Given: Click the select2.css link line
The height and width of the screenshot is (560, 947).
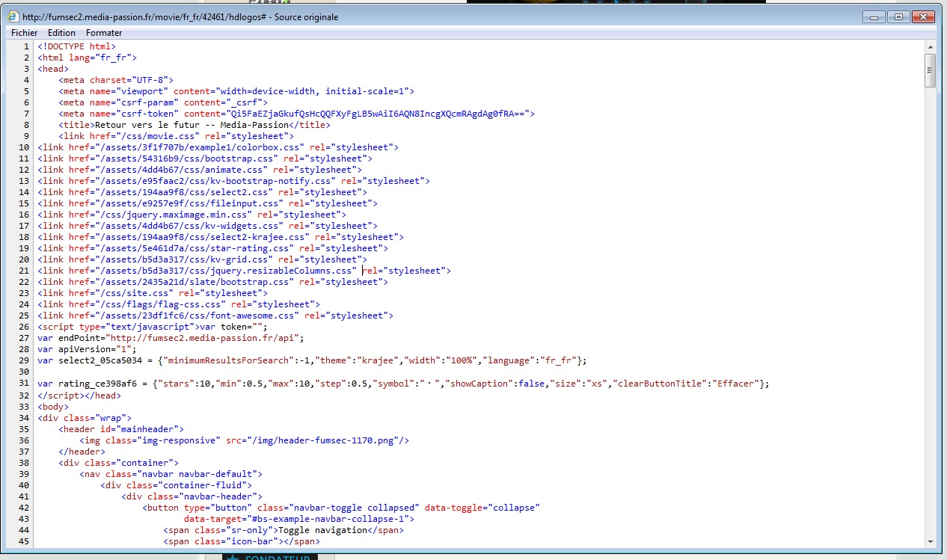Looking at the screenshot, I should coord(203,192).
